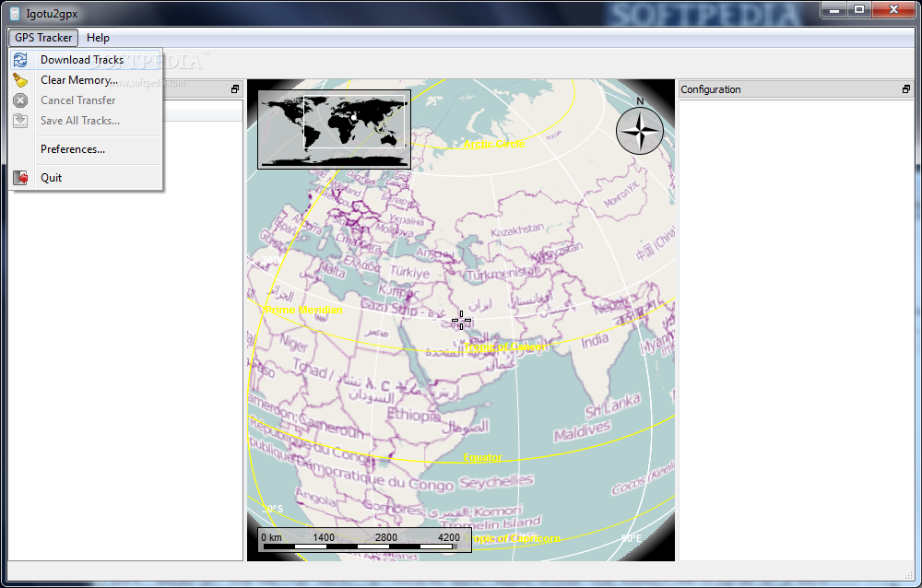Click the Clear Memory broom icon
The image size is (922, 588).
pos(20,80)
